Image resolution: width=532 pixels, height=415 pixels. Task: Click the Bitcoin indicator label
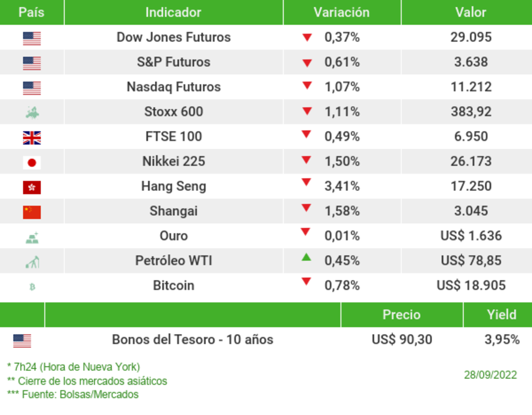[173, 286]
